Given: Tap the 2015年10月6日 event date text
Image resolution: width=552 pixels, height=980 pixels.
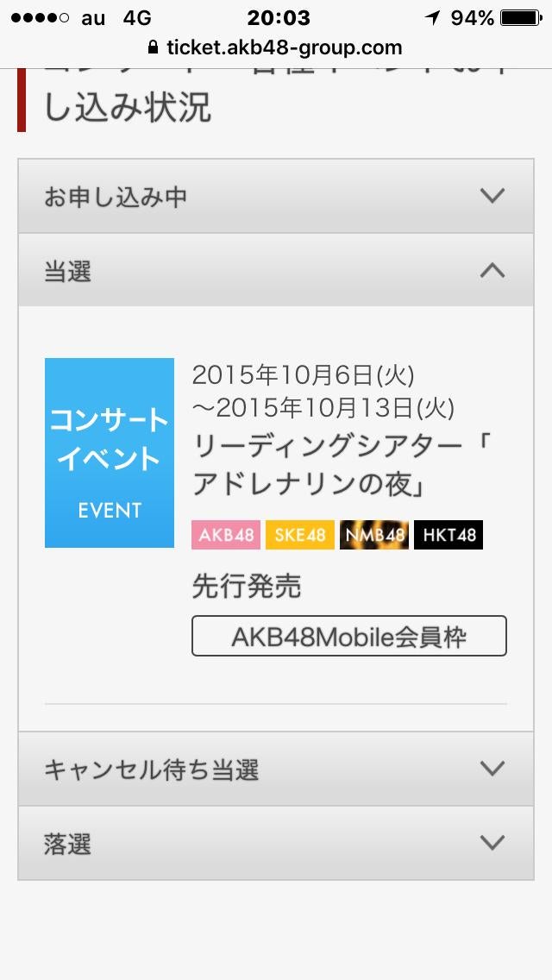Looking at the screenshot, I should [304, 375].
